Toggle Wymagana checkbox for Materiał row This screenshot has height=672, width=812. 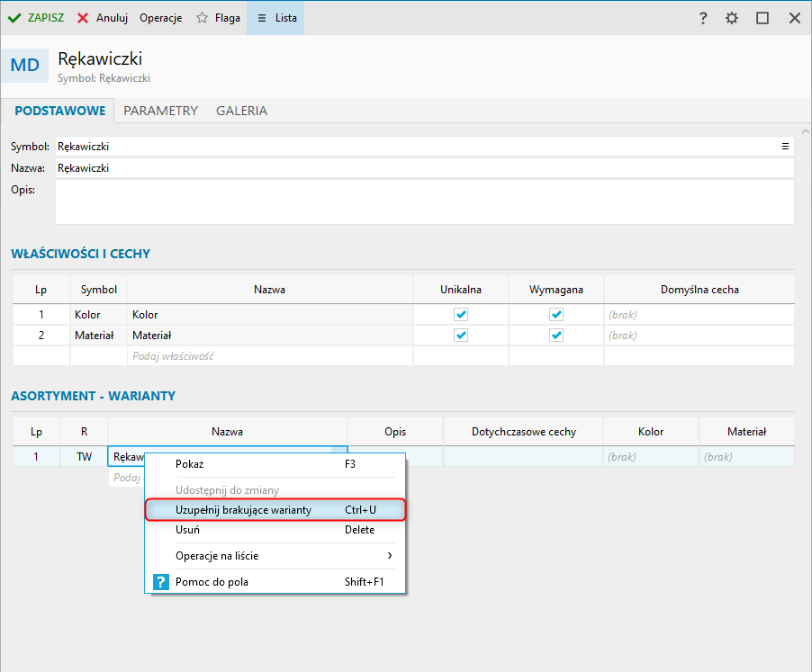coord(556,335)
